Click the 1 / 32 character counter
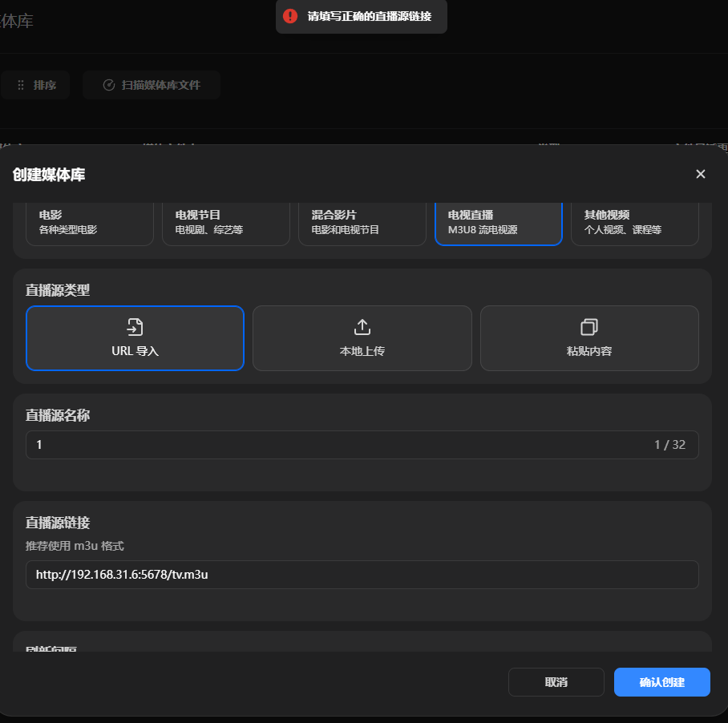728x723 pixels. point(669,445)
